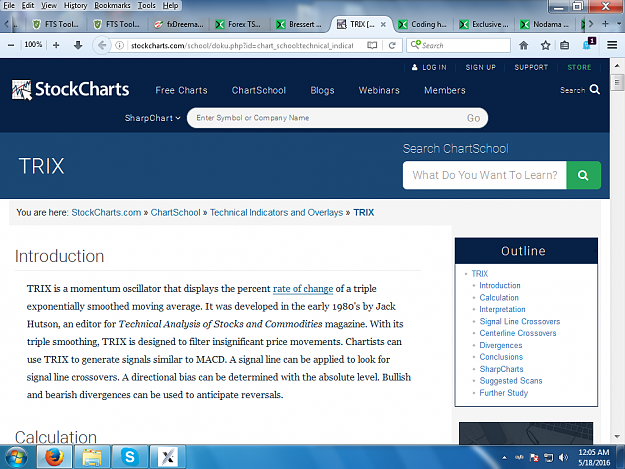Open Webinars navigation item
Image resolution: width=625 pixels, height=469 pixels.
pos(379,90)
